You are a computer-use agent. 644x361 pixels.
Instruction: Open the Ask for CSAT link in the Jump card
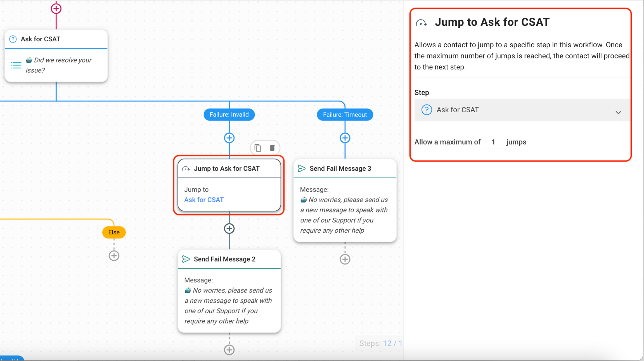coord(204,199)
